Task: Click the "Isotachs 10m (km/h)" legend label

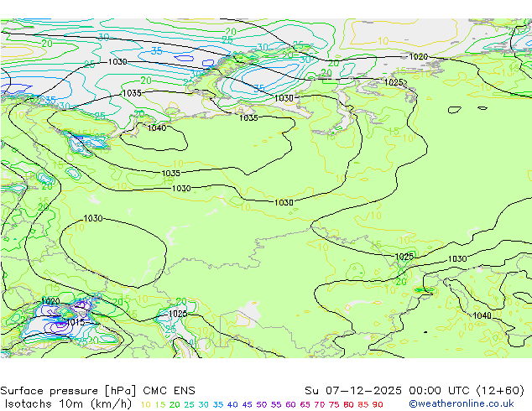Action: click(x=68, y=404)
